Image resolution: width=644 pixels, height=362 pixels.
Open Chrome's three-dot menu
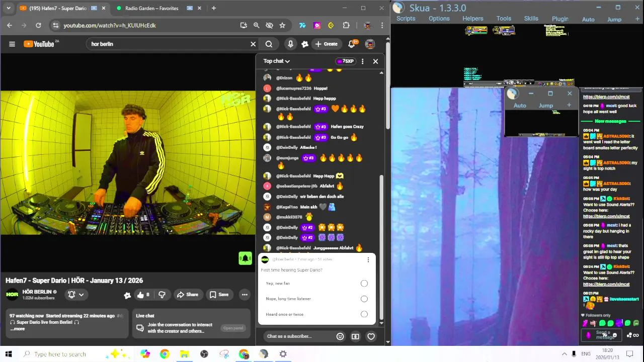coord(382,25)
